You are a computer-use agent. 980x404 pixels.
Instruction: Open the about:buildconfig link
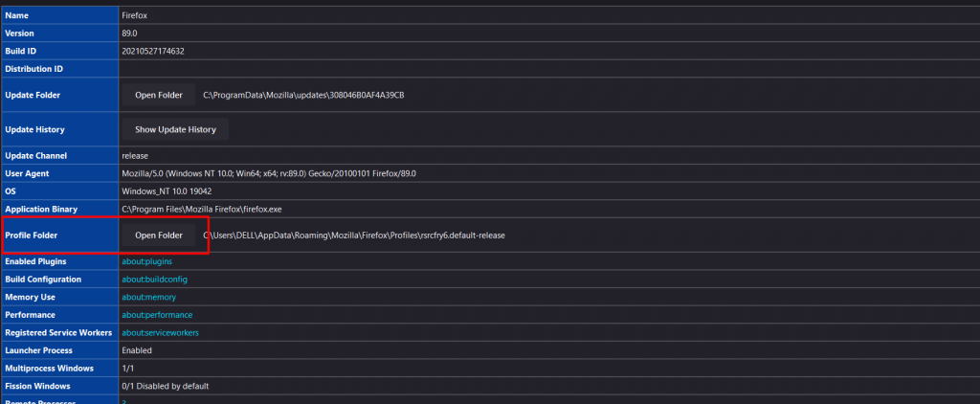154,280
